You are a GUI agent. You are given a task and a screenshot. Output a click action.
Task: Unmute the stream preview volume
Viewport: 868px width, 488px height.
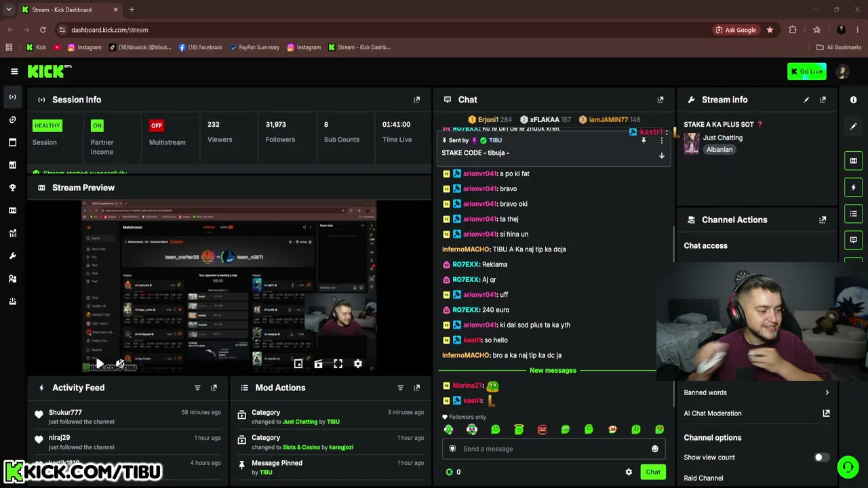pyautogui.click(x=120, y=364)
